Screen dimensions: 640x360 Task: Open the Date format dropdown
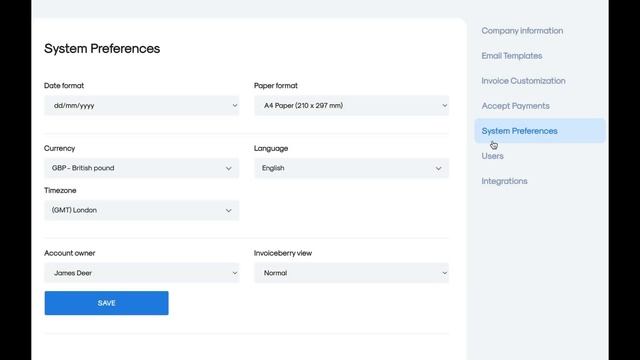click(142, 106)
